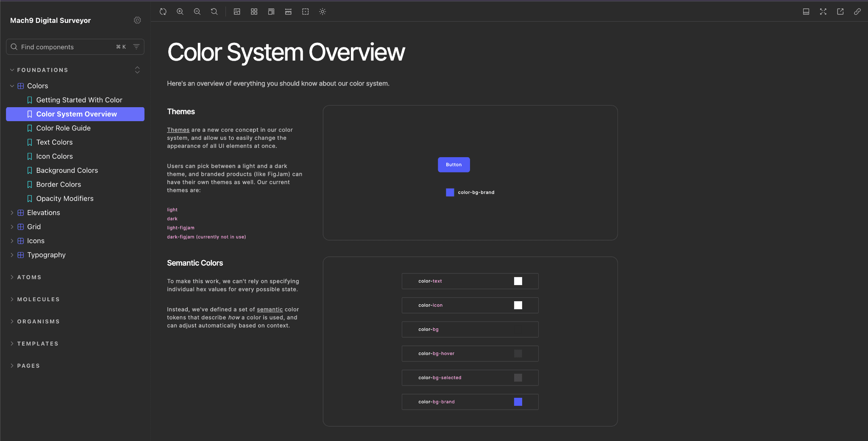Copy the canvas link
This screenshot has height=441, width=868.
pyautogui.click(x=857, y=12)
